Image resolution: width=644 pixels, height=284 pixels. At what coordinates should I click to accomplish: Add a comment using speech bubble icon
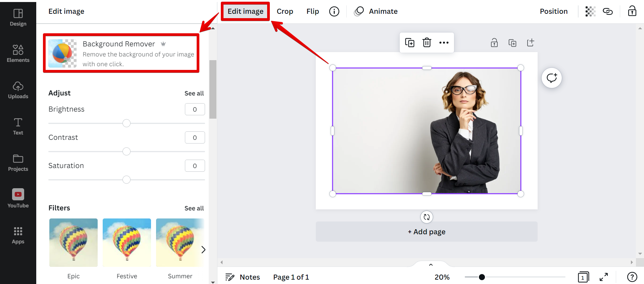551,78
